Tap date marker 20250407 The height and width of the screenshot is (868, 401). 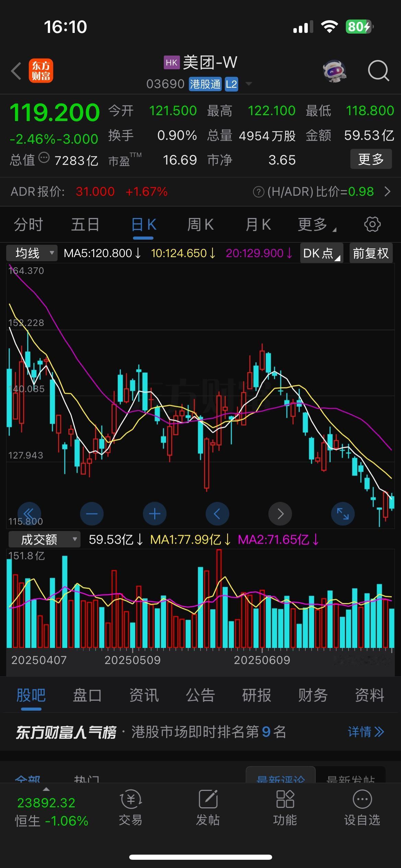pyautogui.click(x=39, y=660)
